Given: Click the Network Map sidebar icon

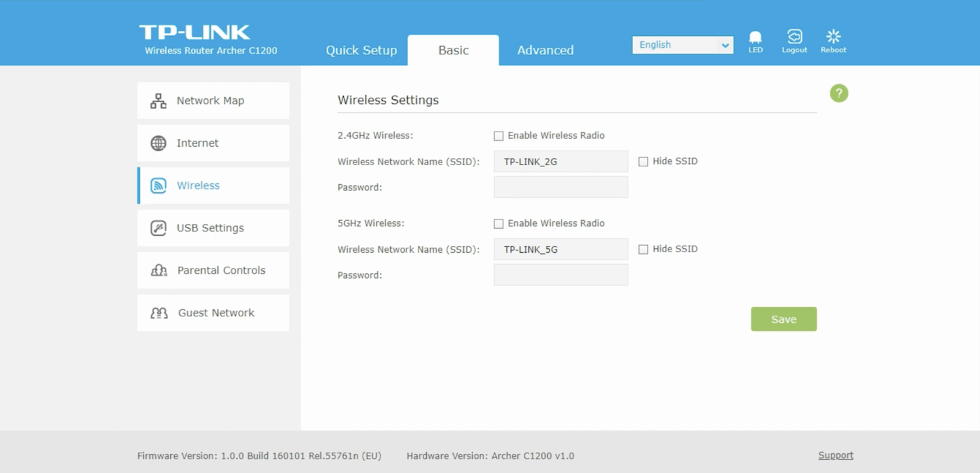Looking at the screenshot, I should pyautogui.click(x=158, y=101).
